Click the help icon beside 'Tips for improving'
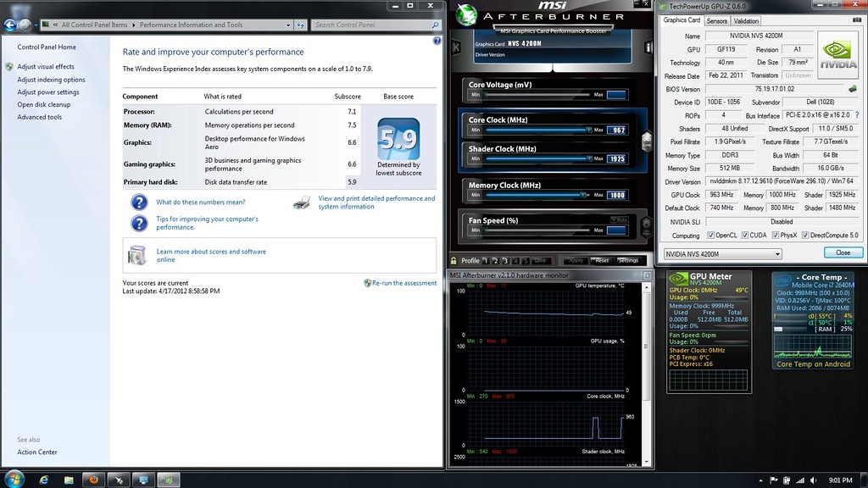The width and height of the screenshot is (868, 488). (x=139, y=223)
